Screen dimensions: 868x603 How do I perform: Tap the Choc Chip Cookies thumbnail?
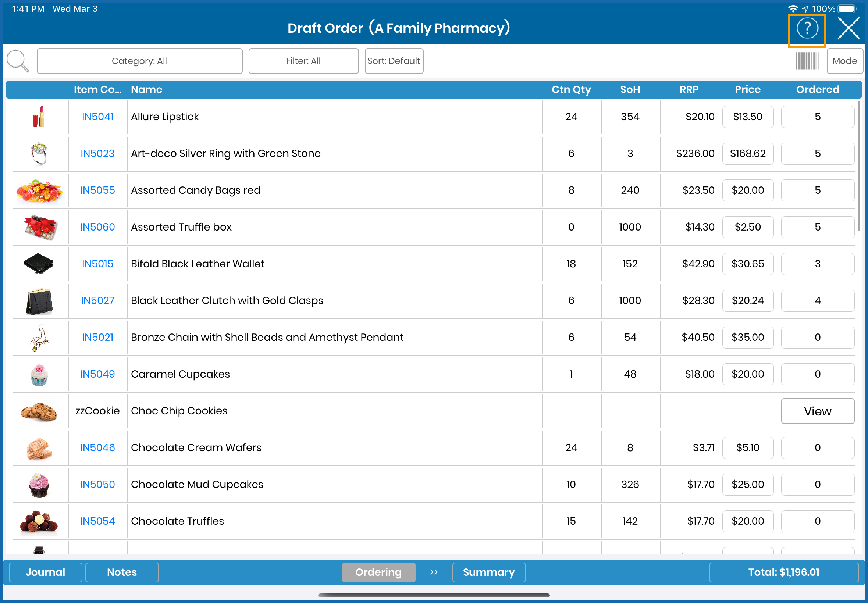(39, 411)
